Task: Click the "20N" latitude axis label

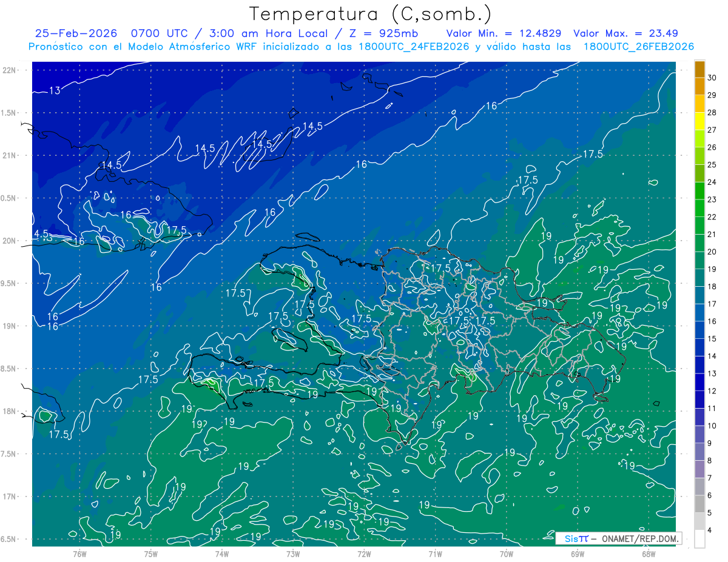Action: [10, 241]
